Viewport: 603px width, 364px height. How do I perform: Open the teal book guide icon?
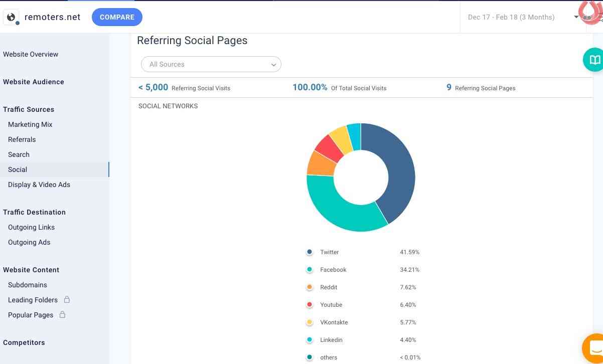(594, 60)
